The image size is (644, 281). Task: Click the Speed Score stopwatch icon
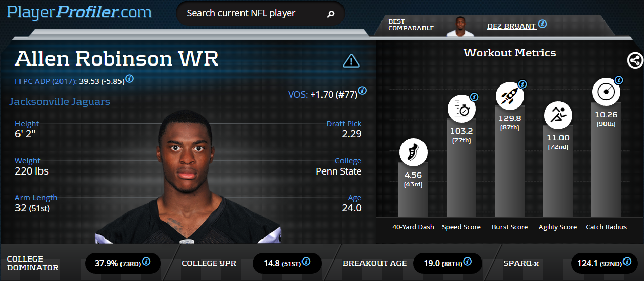coord(461,109)
